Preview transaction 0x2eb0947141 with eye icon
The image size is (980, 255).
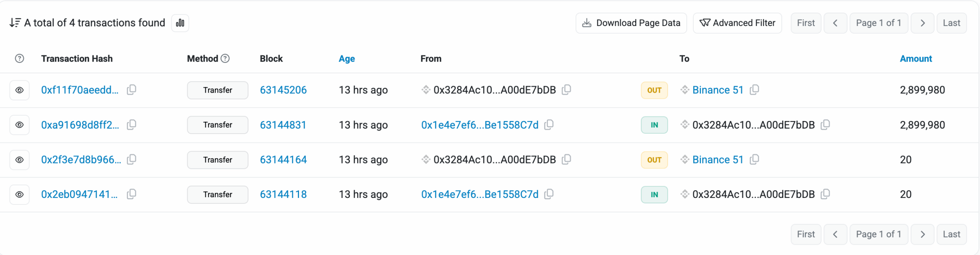pyautogui.click(x=20, y=195)
